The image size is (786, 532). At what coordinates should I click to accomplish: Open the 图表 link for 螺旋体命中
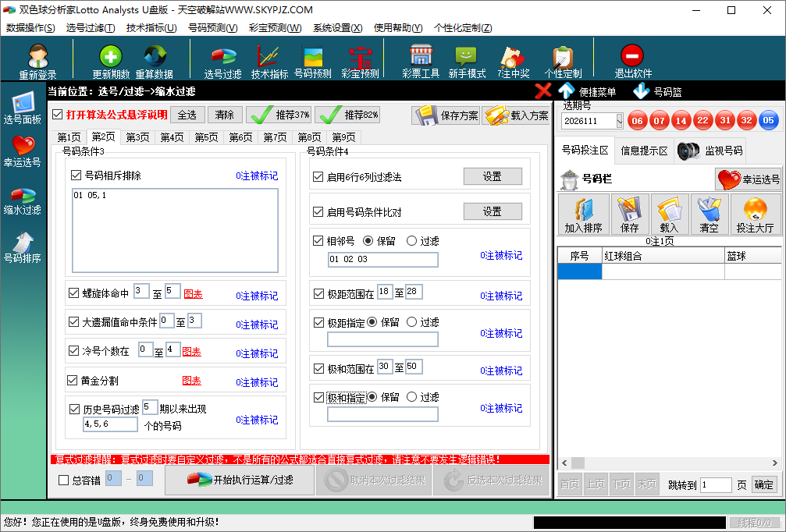(193, 294)
